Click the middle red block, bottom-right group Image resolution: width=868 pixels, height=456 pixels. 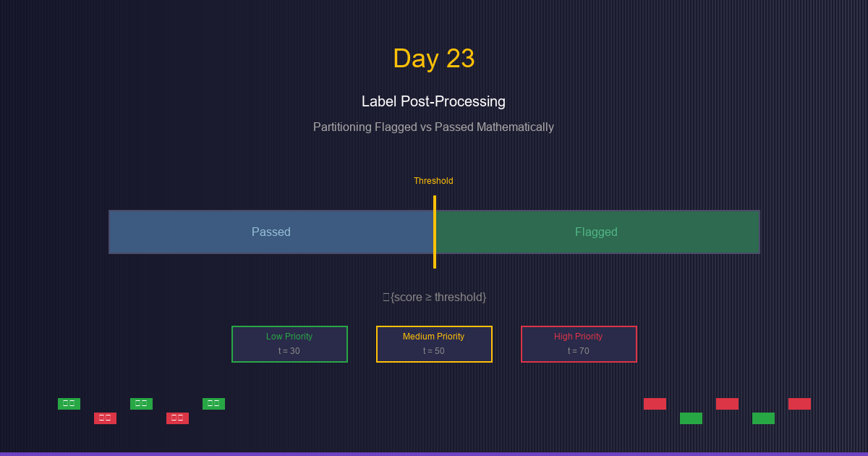click(727, 404)
